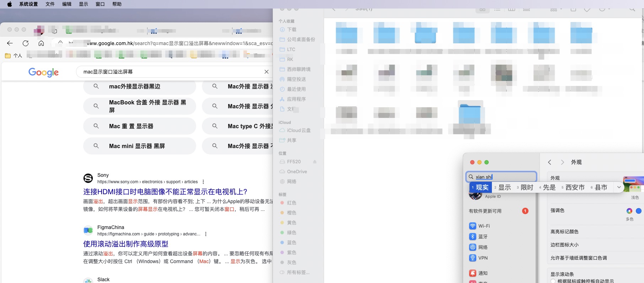Go to the browser home page

click(x=41, y=43)
